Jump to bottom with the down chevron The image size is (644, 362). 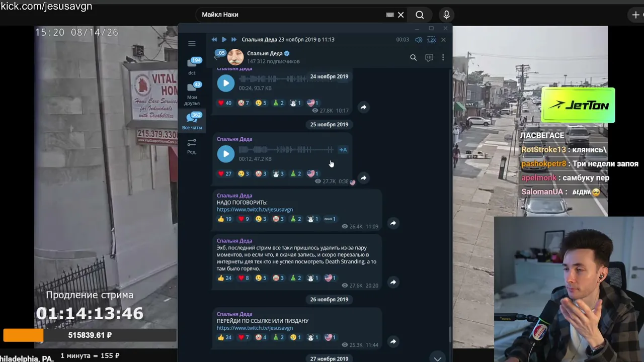tap(437, 358)
